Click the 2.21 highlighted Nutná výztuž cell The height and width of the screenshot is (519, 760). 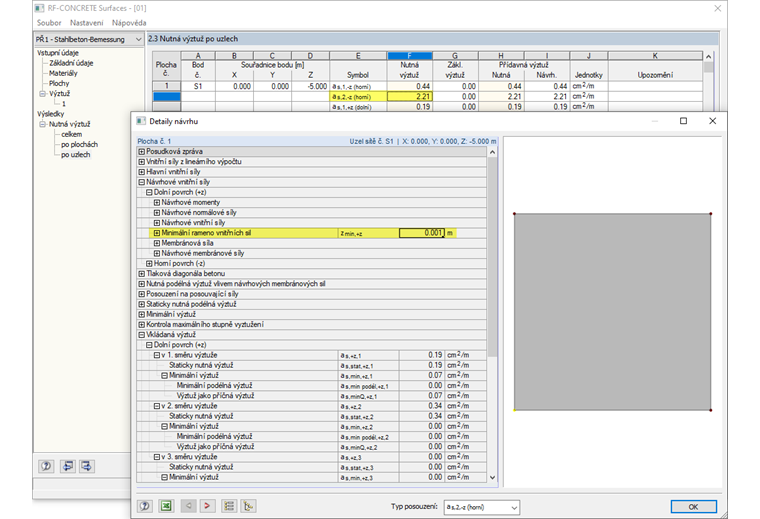(410, 96)
